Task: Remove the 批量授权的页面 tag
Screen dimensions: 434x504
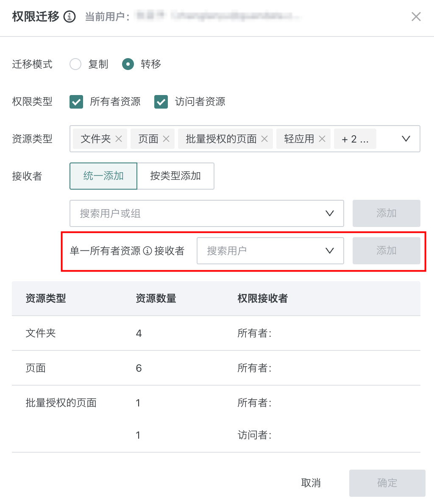Action: pos(264,139)
